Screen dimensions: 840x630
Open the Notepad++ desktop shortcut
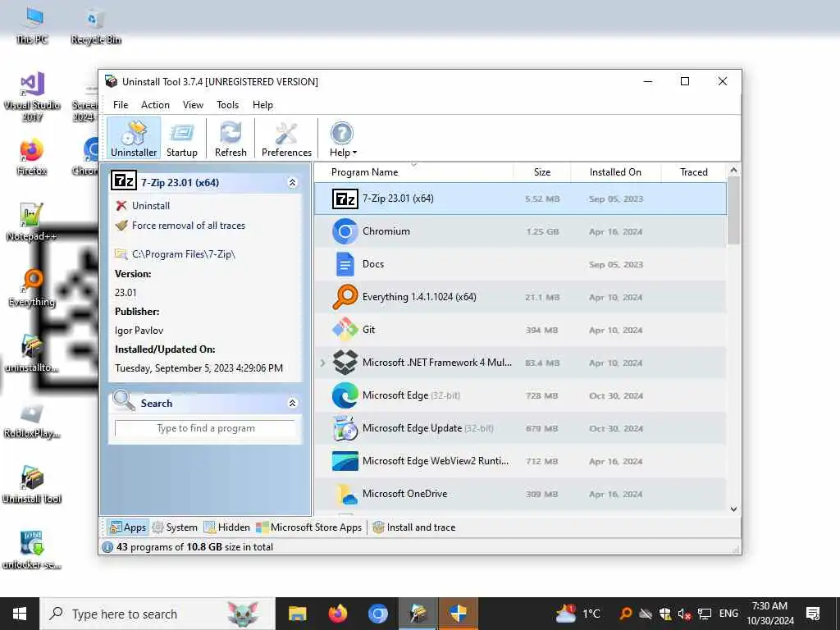pos(32,222)
